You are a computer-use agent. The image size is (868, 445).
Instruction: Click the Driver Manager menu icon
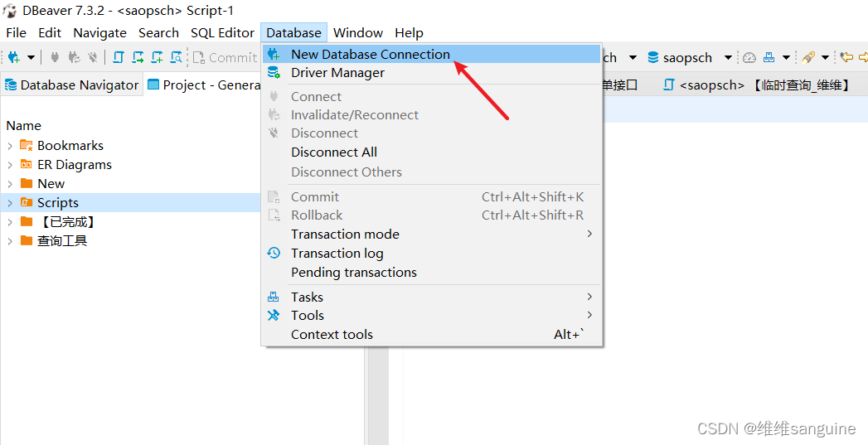pos(274,72)
